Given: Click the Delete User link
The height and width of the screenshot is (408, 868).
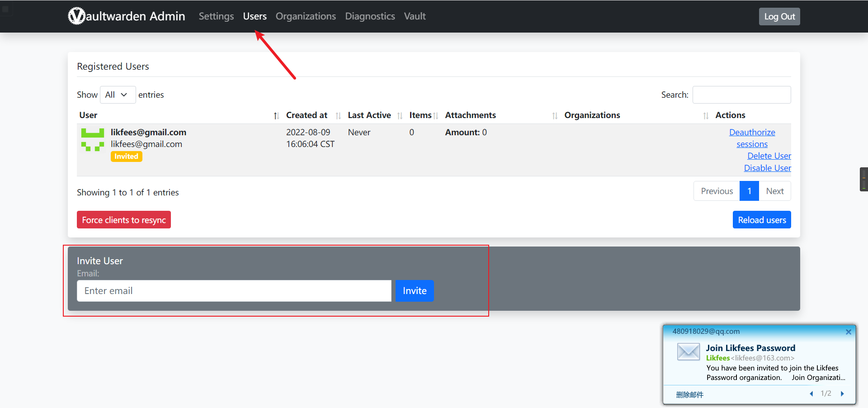Looking at the screenshot, I should click(769, 156).
